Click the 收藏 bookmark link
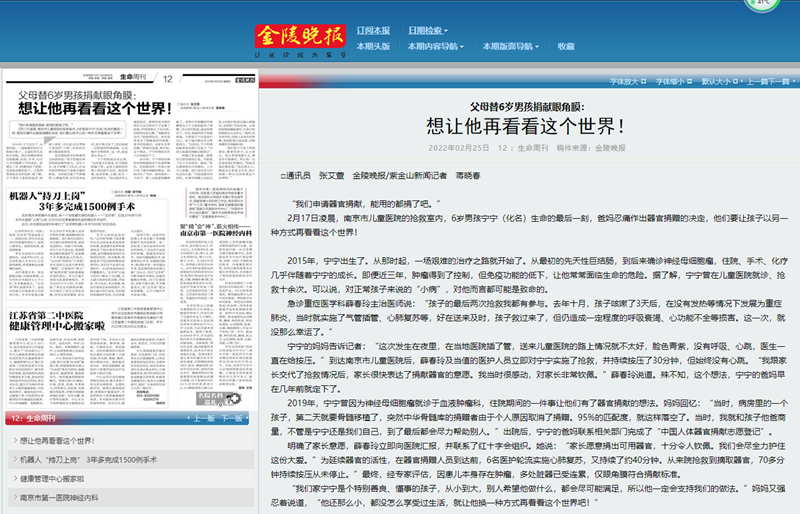This screenshot has width=800, height=514. click(x=566, y=46)
